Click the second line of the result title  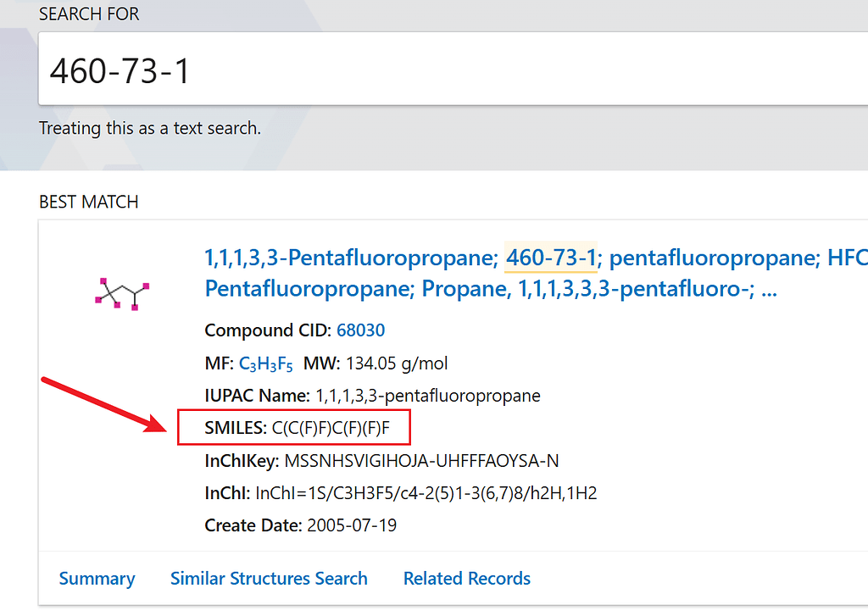click(491, 290)
